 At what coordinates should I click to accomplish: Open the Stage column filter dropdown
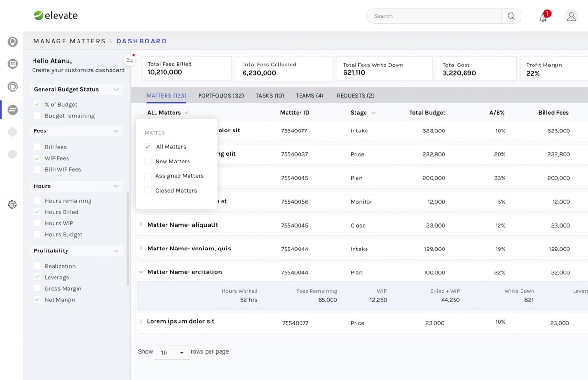[x=374, y=113]
